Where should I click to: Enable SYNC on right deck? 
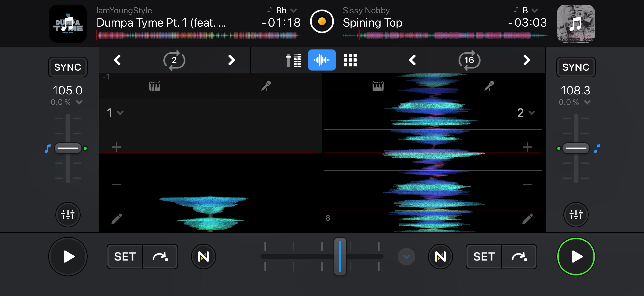click(576, 67)
